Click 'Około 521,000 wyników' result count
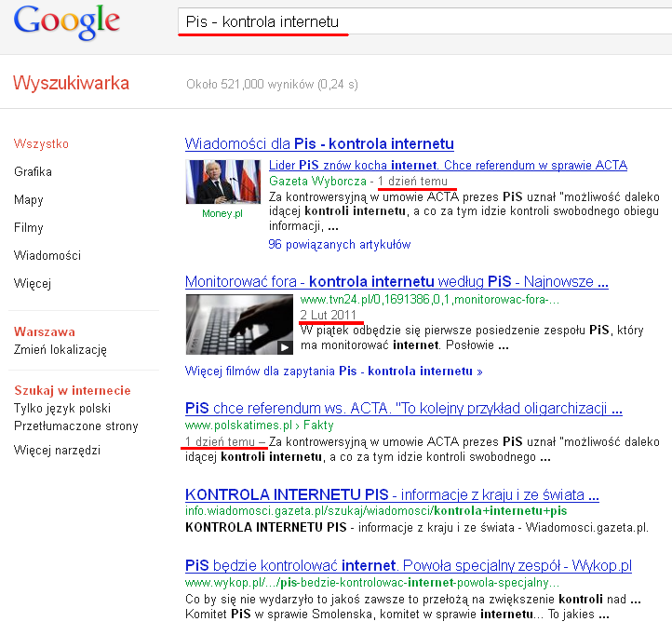 tap(272, 85)
